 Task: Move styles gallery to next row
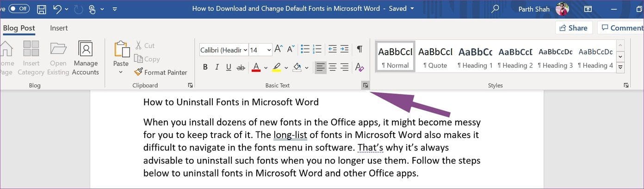click(620, 57)
